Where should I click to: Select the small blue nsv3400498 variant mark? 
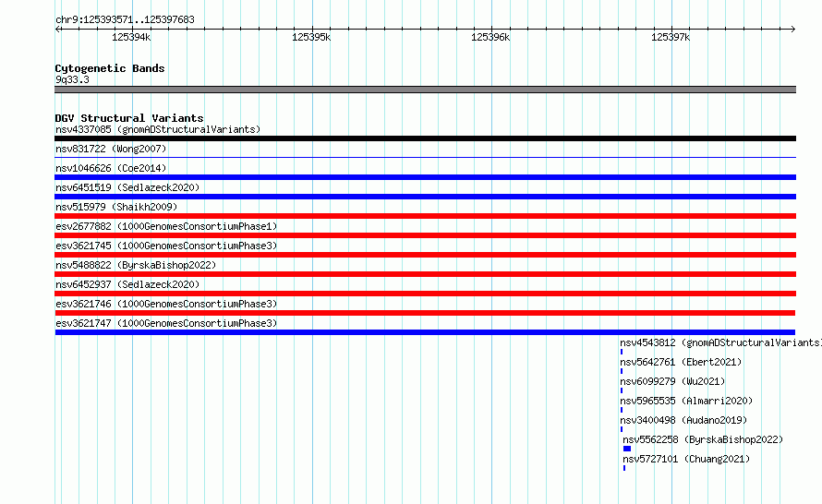(622, 429)
